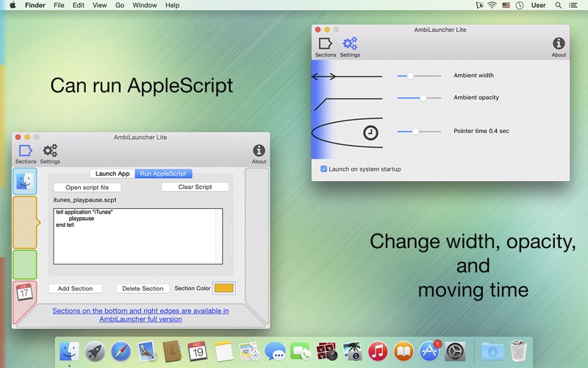Image resolution: width=588 pixels, height=368 pixels.
Task: Open the User account menu
Action: tap(539, 5)
